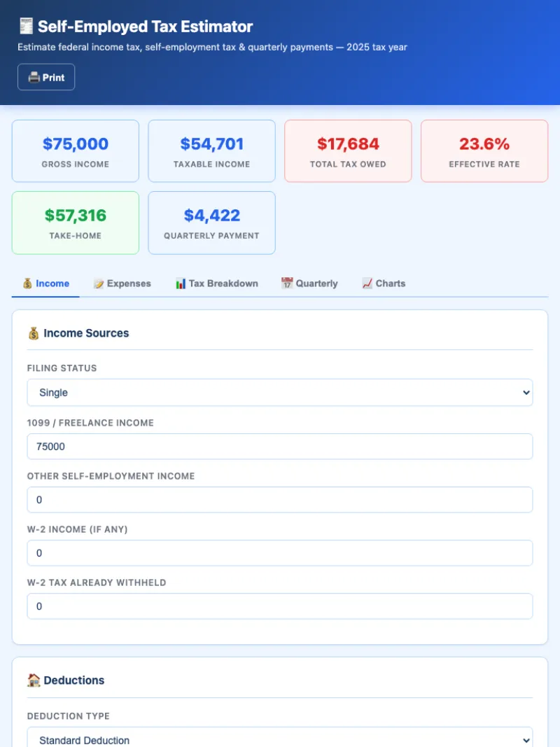
Task: Click the line chart icon on Charts tab
Action: point(367,284)
